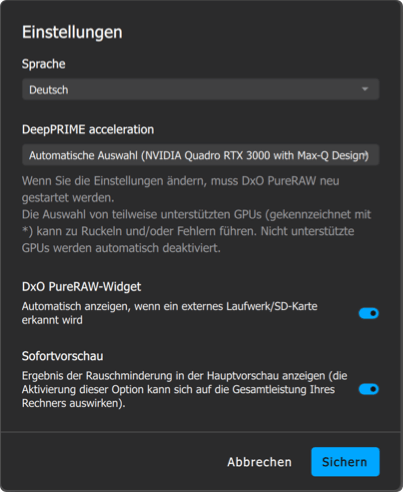This screenshot has height=492, width=403.
Task: Open the DeepPRIME acceleration GPU selector
Action: 200,155
